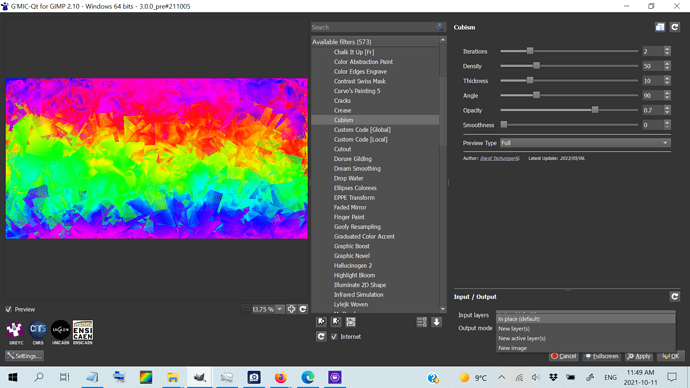
Task: Decrease Angle with the stepper down arrow
Action: [667, 98]
